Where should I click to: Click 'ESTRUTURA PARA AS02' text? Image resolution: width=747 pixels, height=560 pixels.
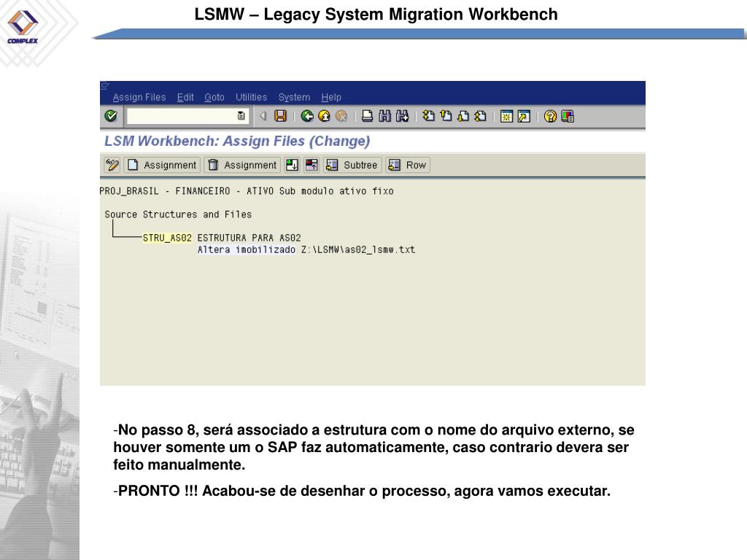pyautogui.click(x=249, y=238)
